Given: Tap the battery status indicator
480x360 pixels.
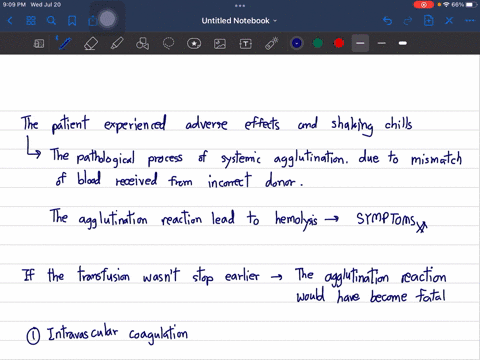Looking at the screenshot, I should point(471,5).
